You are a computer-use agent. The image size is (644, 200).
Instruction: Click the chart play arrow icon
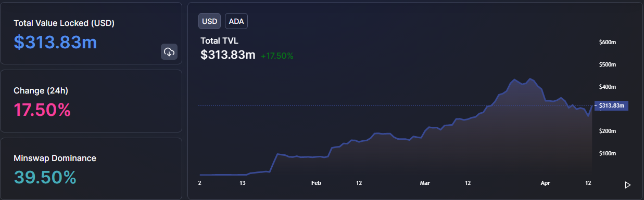pos(628,185)
